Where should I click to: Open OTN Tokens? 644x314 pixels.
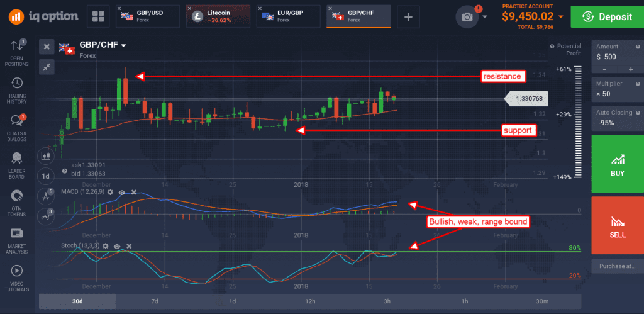click(17, 203)
